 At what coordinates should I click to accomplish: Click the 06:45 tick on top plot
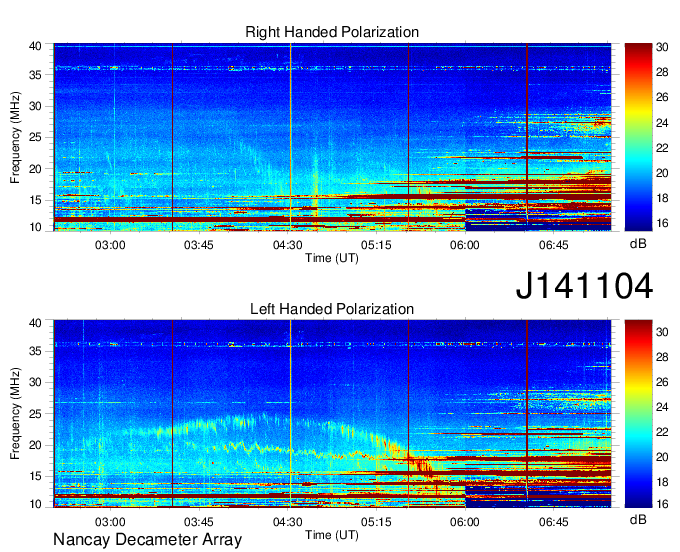pos(554,245)
